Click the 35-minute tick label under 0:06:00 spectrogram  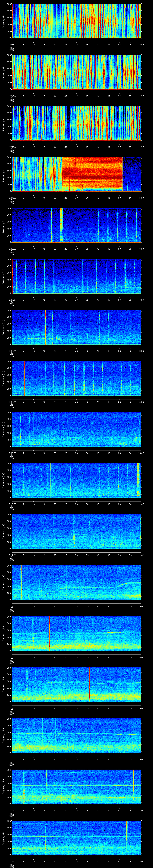tap(87, 300)
